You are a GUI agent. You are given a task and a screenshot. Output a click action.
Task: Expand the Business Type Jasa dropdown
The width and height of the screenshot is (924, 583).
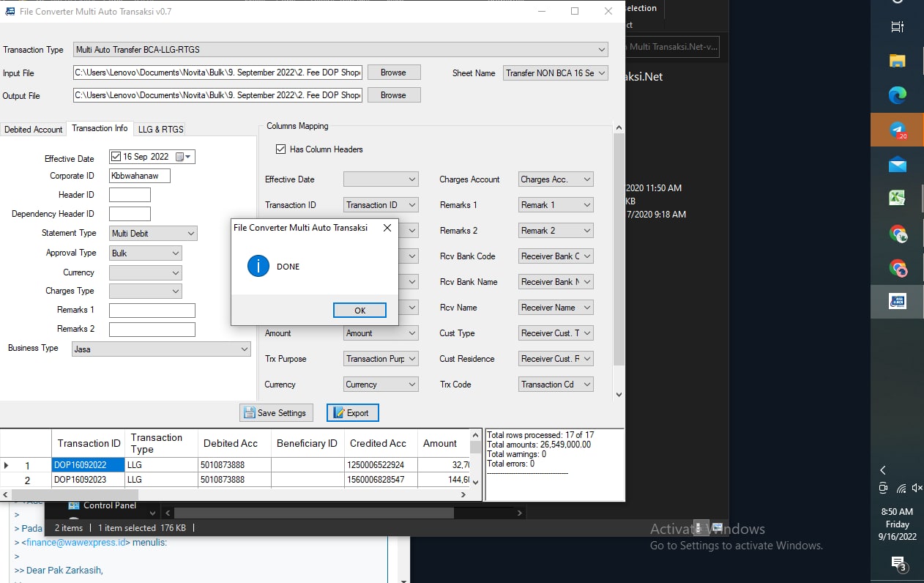(x=161, y=349)
